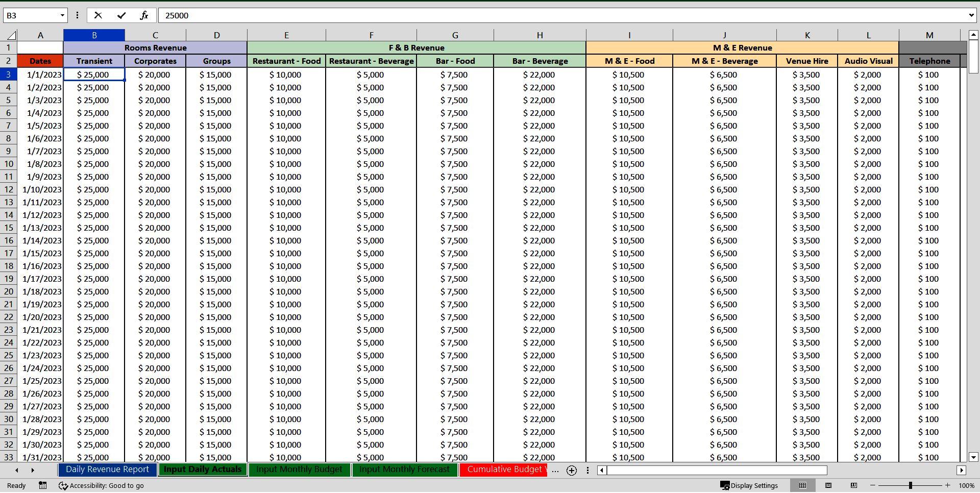Select the F & B Revenue header cell
The height and width of the screenshot is (493, 980).
pyautogui.click(x=416, y=47)
